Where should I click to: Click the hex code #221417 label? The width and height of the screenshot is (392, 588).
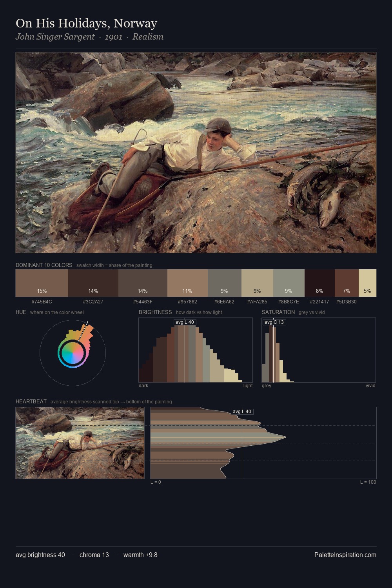[319, 302]
